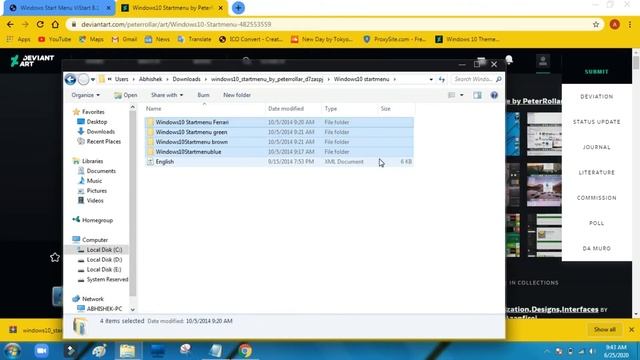Choose LITERATURE from the submit menu
Viewport: 640px width, 360px height.
[x=596, y=173]
